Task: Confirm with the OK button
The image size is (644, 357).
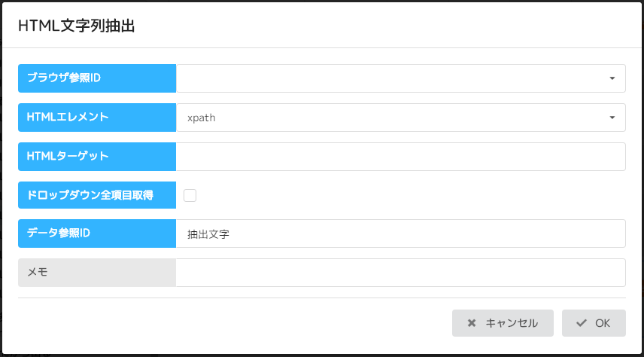Action: pyautogui.click(x=594, y=323)
